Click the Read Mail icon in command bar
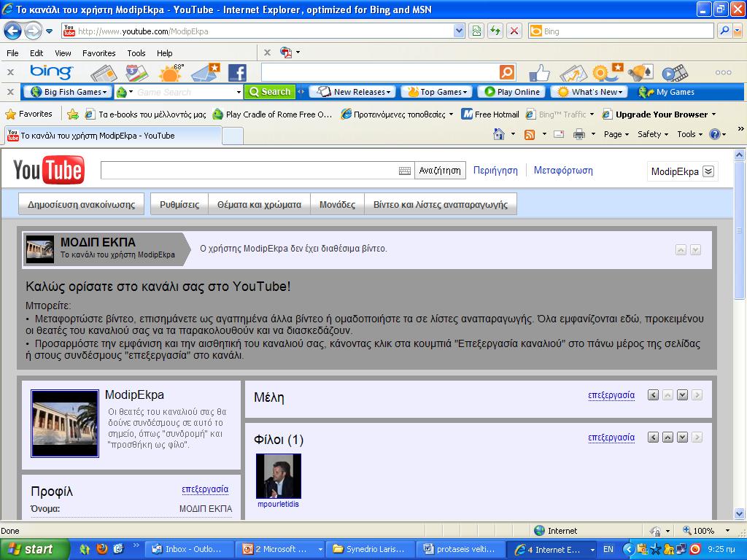Image resolution: width=747 pixels, height=560 pixels. pos(558,135)
